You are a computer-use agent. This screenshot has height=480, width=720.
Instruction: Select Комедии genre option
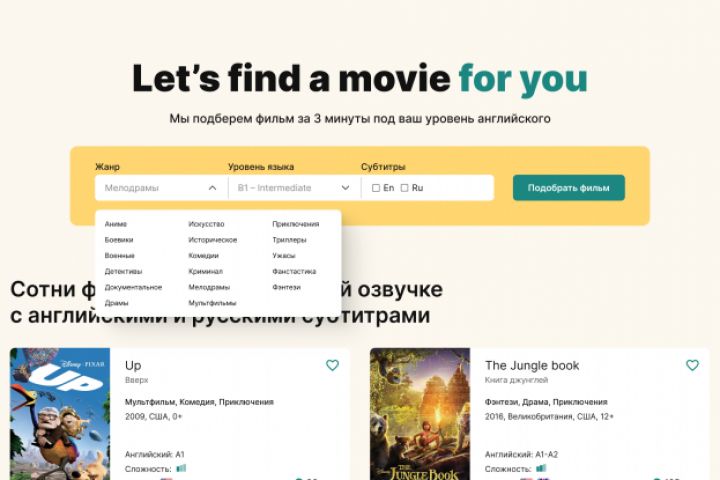[203, 255]
